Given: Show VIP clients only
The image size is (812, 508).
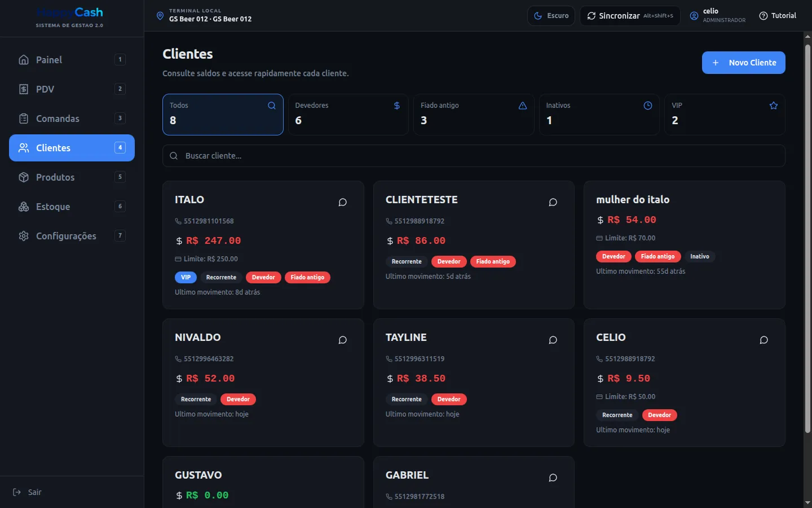Looking at the screenshot, I should click(725, 115).
